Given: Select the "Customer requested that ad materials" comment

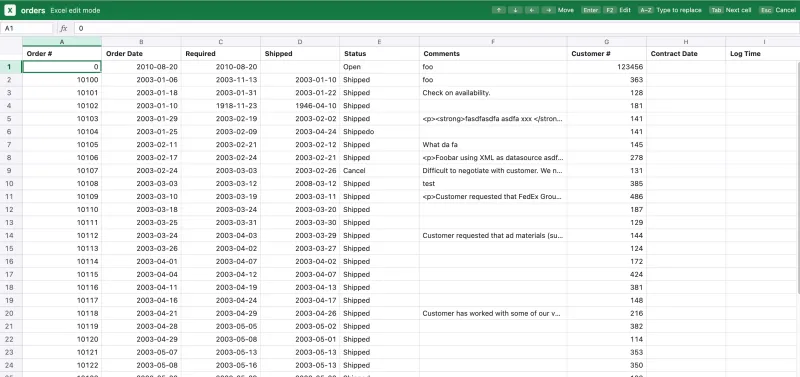Looking at the screenshot, I should click(x=493, y=236).
